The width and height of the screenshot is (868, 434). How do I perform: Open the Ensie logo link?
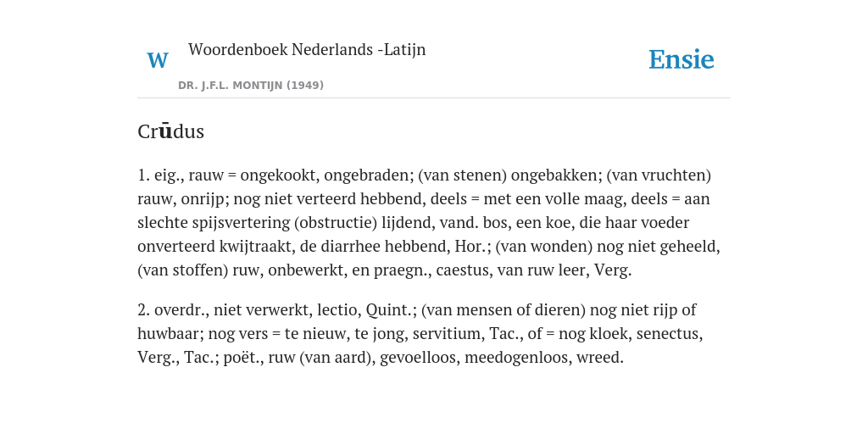(x=682, y=59)
